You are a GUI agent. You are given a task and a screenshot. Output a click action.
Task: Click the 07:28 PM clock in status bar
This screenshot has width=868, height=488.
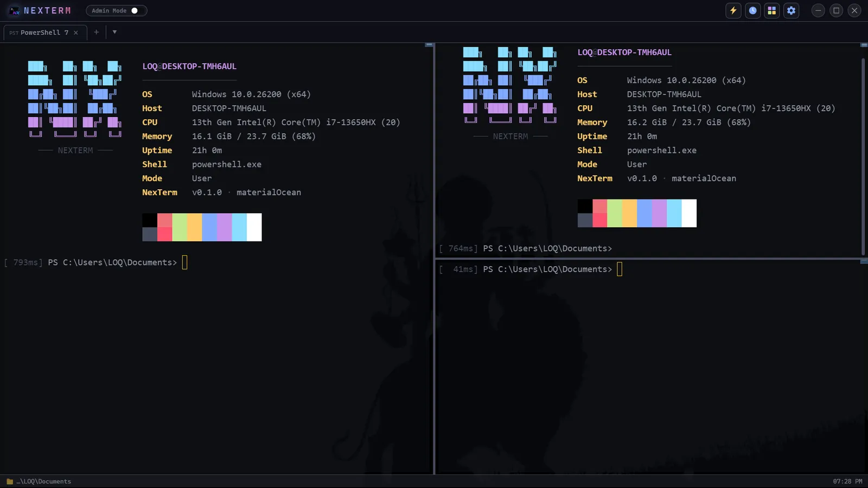[847, 481]
